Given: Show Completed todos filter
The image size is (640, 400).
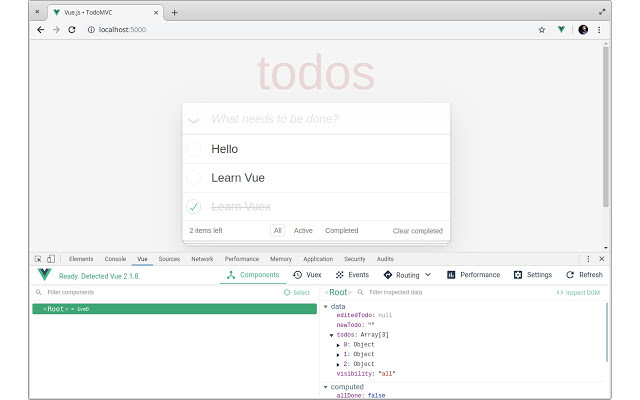Looking at the screenshot, I should 342,231.
